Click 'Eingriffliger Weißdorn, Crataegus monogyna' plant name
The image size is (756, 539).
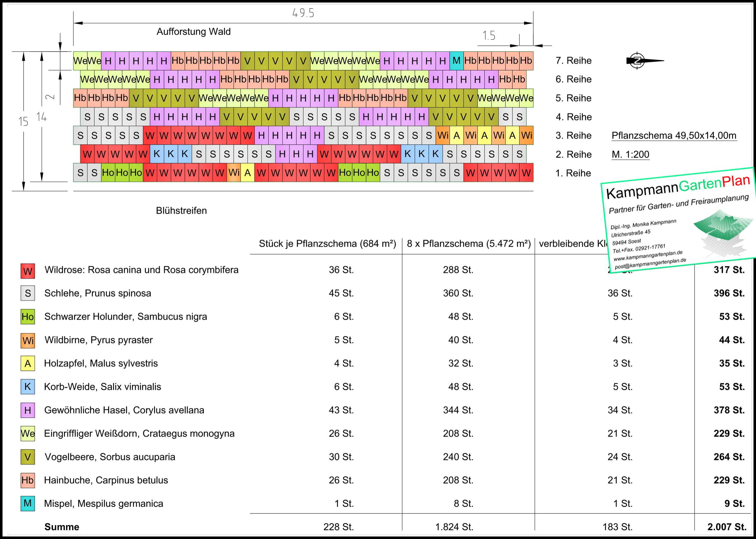click(x=139, y=433)
